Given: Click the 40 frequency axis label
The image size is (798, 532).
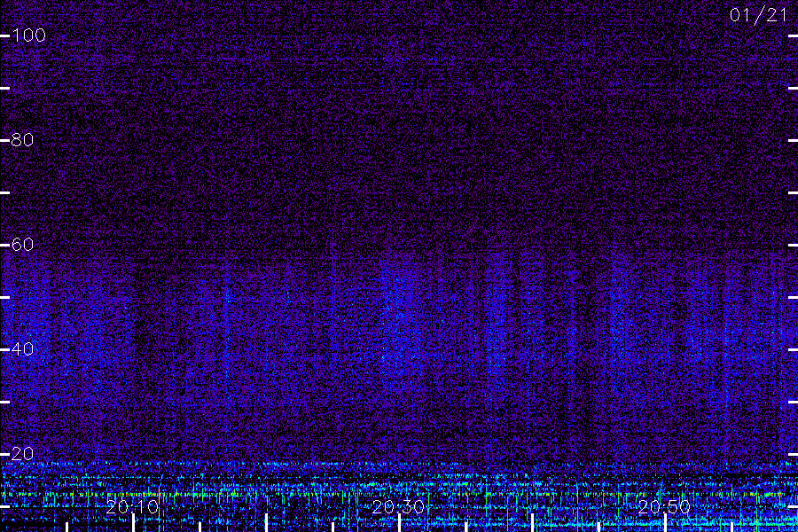Looking at the screenshot, I should [22, 348].
